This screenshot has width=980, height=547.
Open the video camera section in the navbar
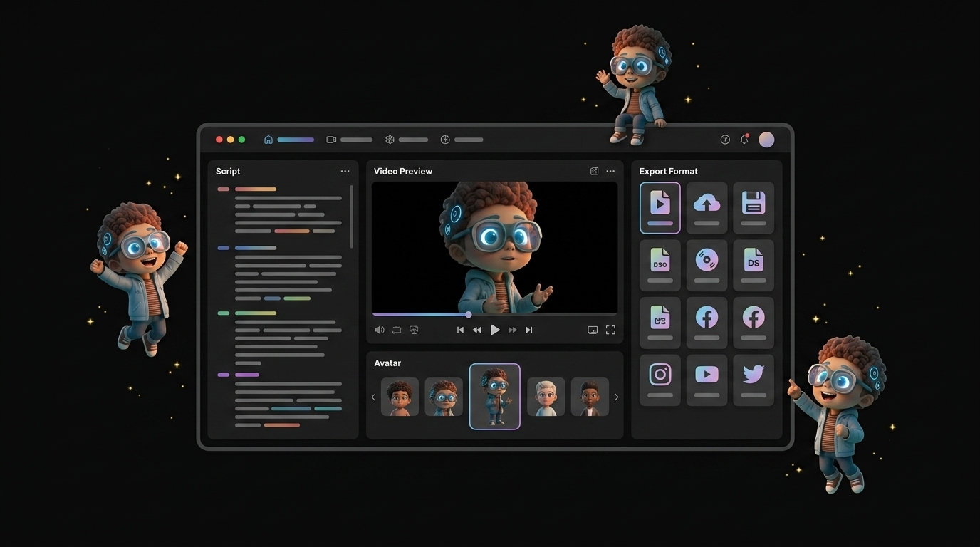pyautogui.click(x=330, y=140)
